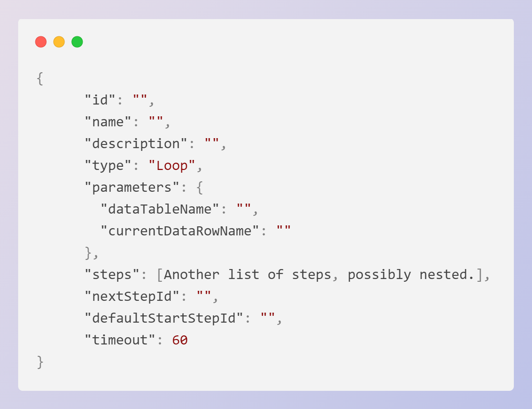Click the green maximize window button
This screenshot has width=532, height=409.
click(77, 42)
